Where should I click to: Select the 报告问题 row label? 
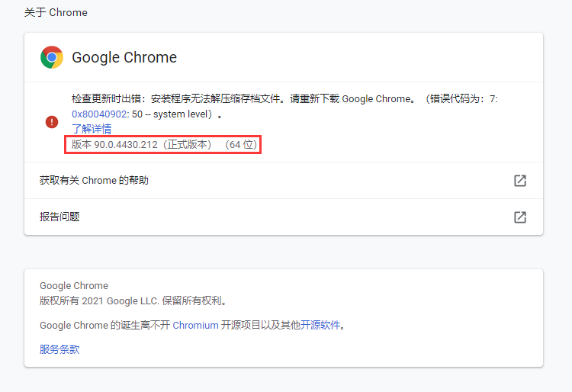tap(59, 217)
